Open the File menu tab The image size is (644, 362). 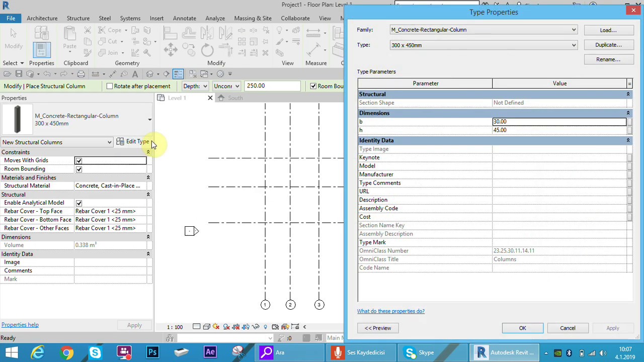[x=11, y=18]
